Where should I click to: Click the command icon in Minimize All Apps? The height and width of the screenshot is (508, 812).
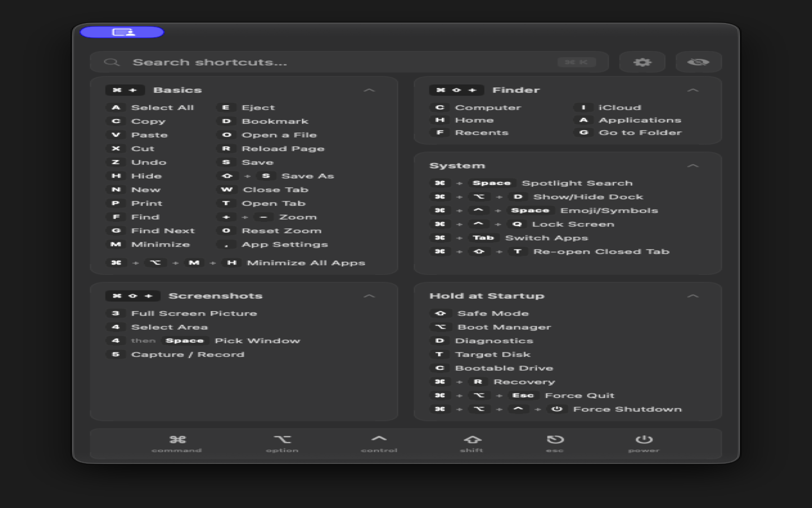click(116, 263)
